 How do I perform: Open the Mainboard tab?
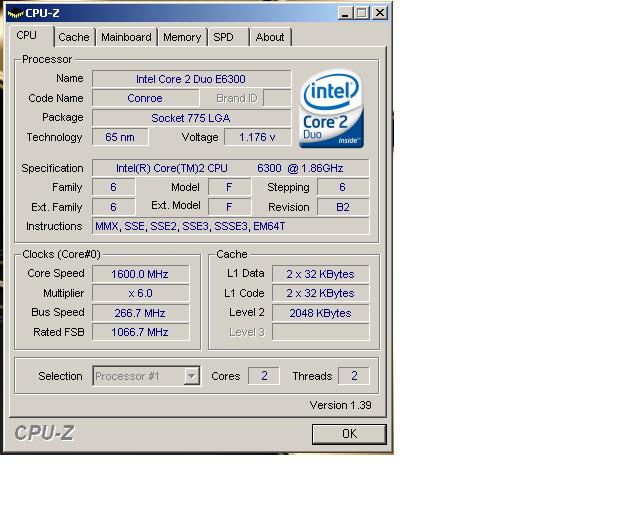click(126, 37)
